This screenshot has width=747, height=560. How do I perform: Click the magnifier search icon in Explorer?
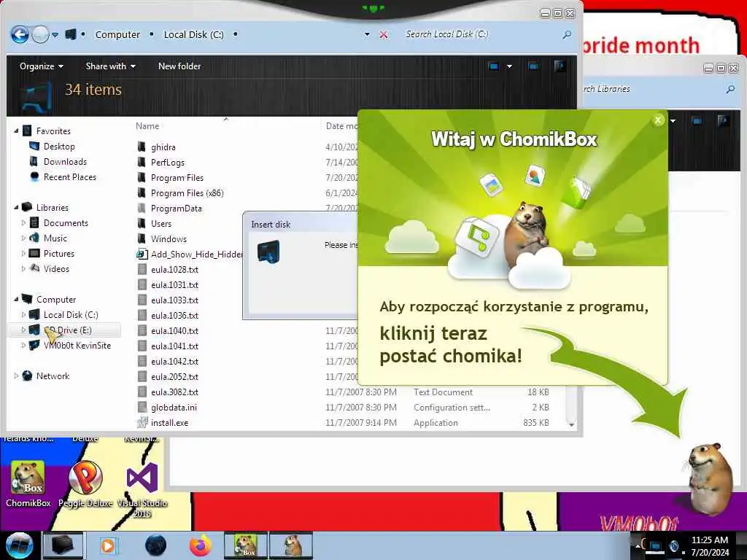click(x=566, y=34)
